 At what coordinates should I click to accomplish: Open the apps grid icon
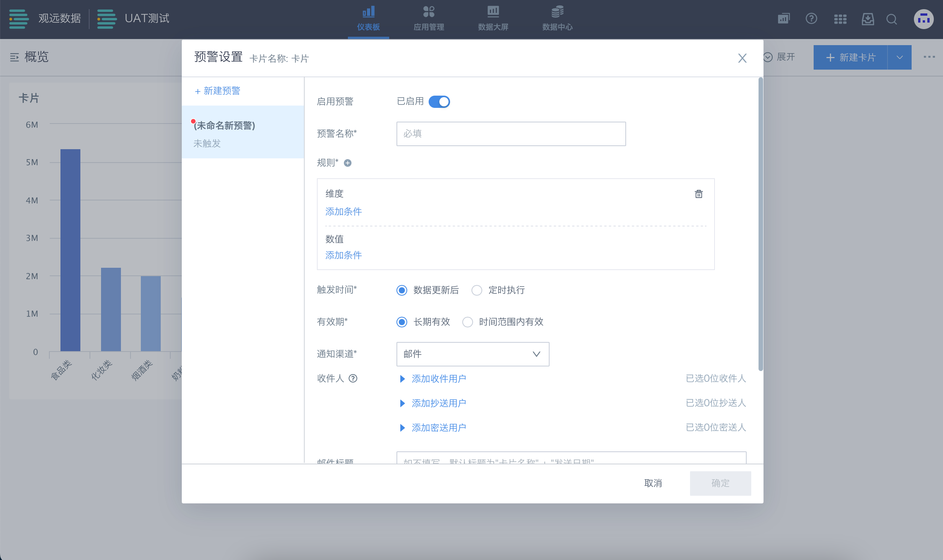point(840,19)
